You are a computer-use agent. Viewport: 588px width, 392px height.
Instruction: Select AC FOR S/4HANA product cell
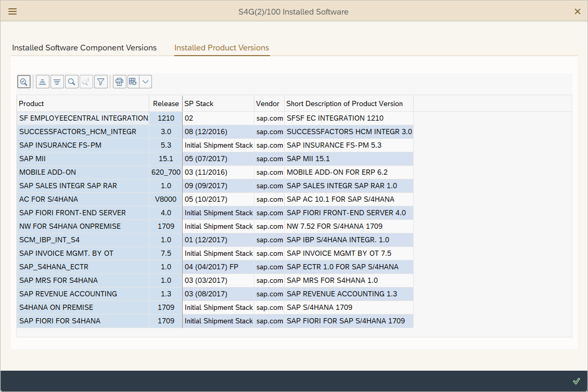tap(83, 199)
